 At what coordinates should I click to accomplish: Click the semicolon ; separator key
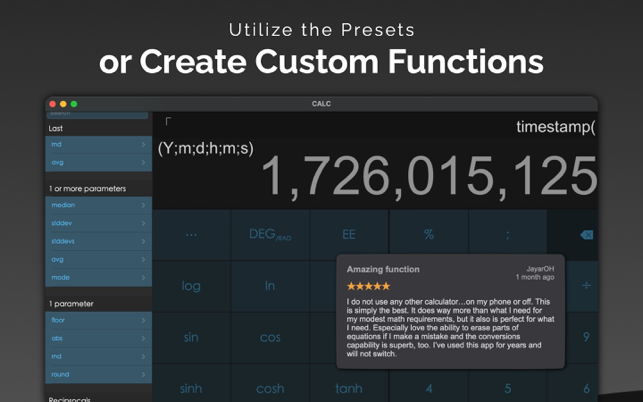pyautogui.click(x=507, y=235)
